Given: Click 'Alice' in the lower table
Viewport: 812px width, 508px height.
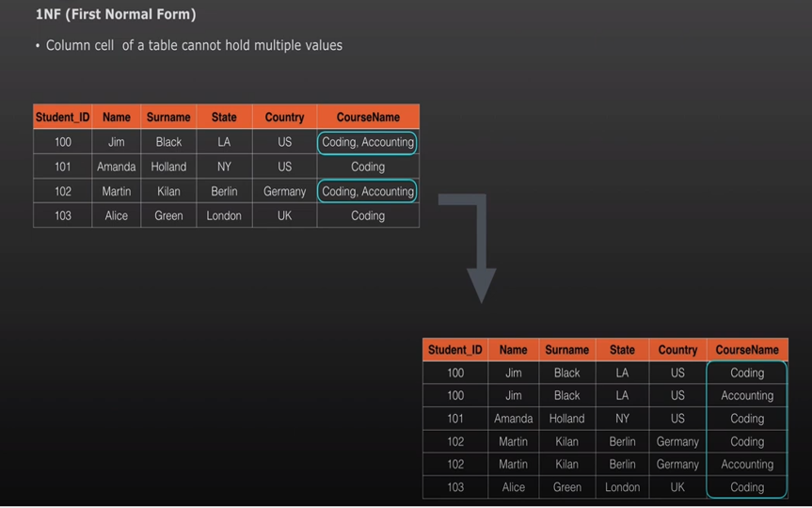Looking at the screenshot, I should point(513,487).
